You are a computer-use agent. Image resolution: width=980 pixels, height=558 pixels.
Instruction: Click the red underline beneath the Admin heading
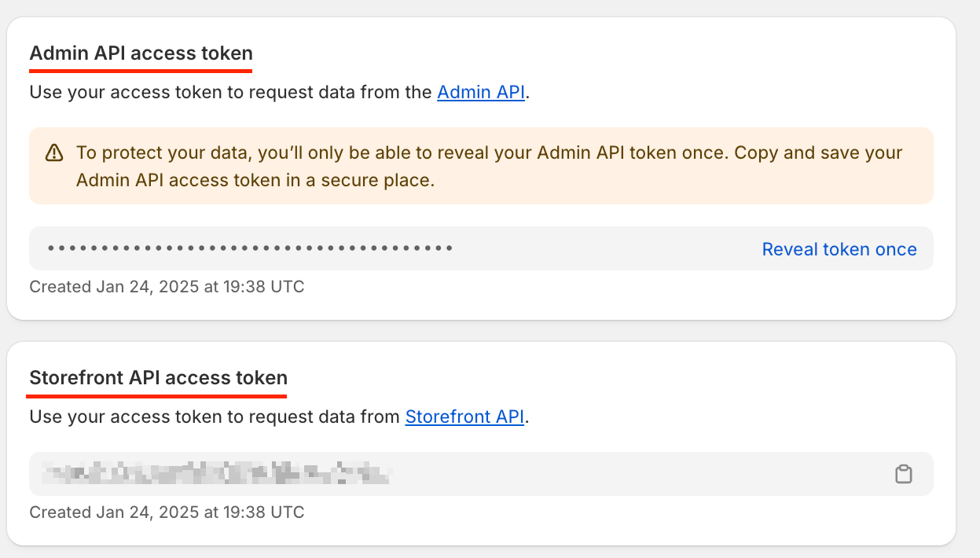pyautogui.click(x=141, y=70)
